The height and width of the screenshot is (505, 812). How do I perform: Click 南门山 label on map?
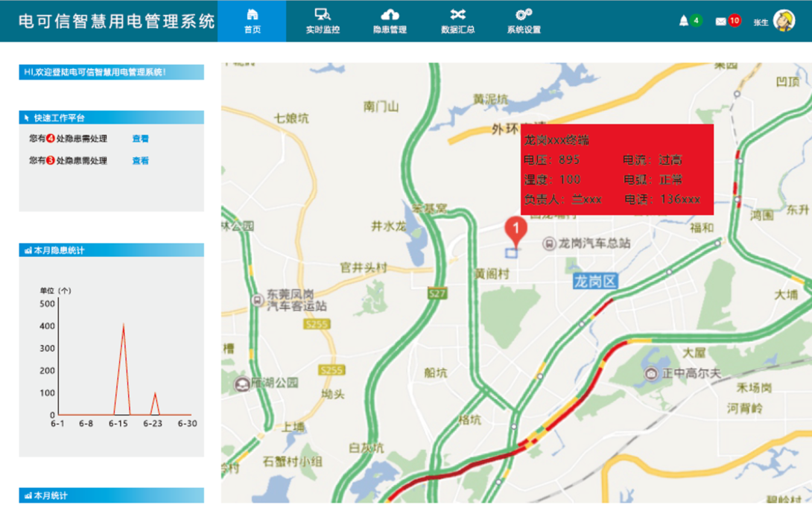(x=381, y=107)
